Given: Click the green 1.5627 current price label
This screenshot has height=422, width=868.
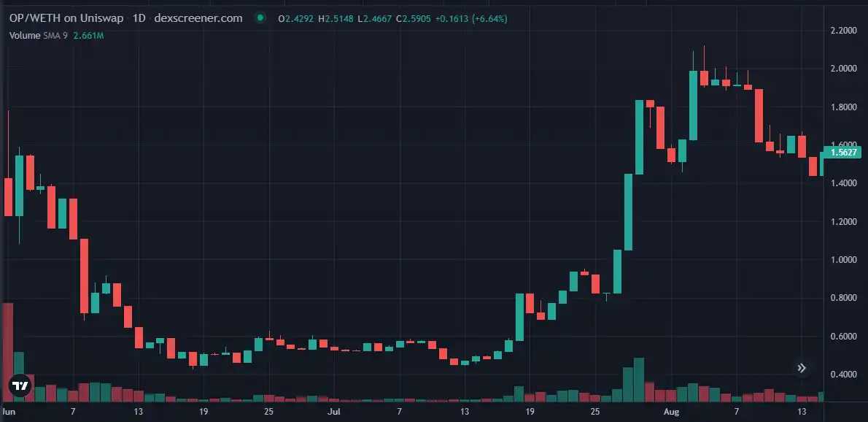Looking at the screenshot, I should 843,153.
